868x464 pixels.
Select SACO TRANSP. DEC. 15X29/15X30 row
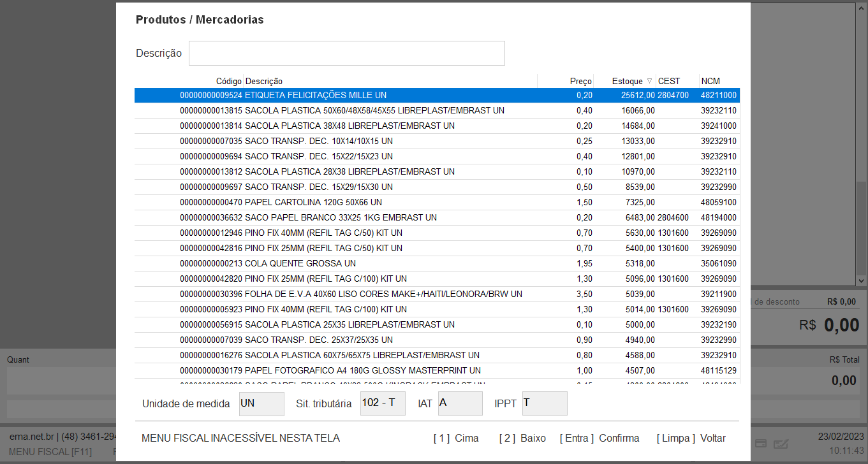(437, 187)
